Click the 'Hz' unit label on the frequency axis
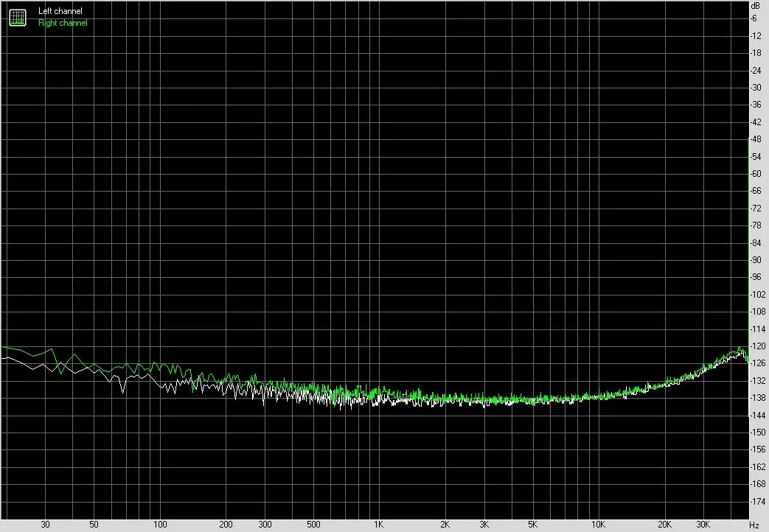The width and height of the screenshot is (769, 532). click(754, 525)
